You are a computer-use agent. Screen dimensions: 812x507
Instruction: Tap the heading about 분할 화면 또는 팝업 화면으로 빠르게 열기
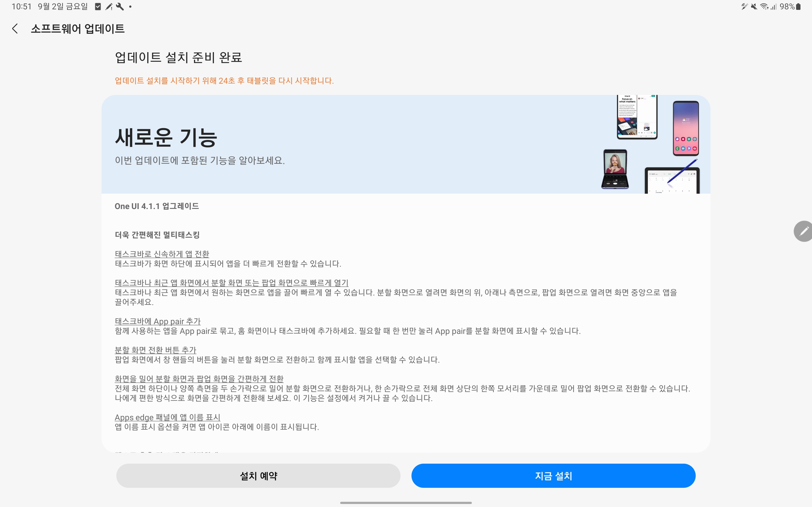point(232,283)
